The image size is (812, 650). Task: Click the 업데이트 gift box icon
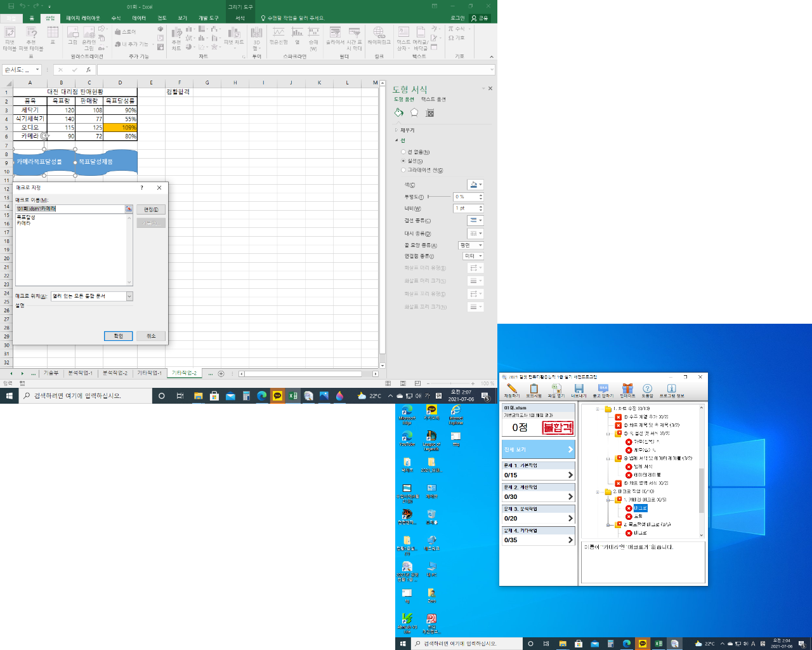627,390
